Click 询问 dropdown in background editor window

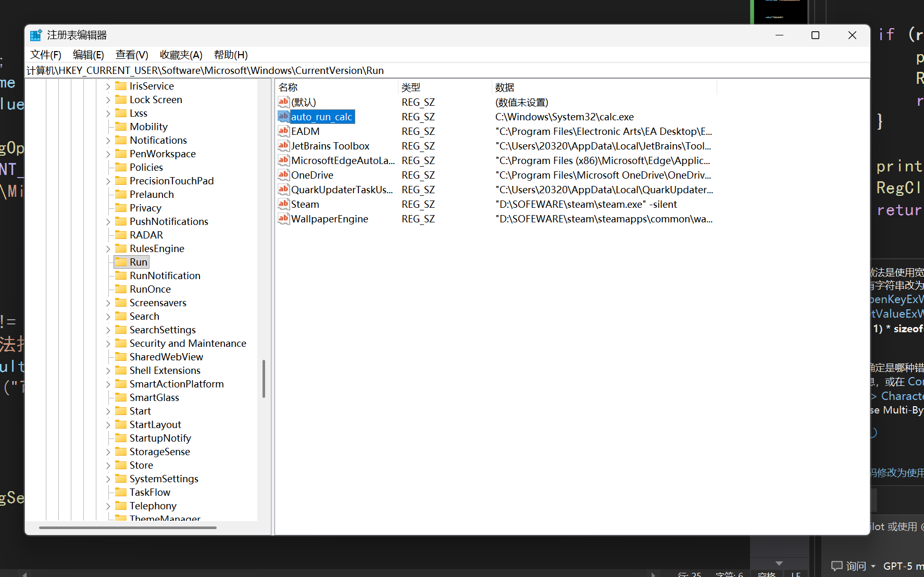tap(854, 566)
